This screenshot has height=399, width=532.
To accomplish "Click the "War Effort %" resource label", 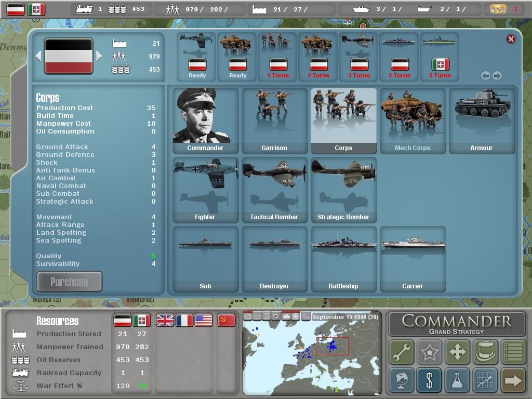I will click(x=59, y=386).
